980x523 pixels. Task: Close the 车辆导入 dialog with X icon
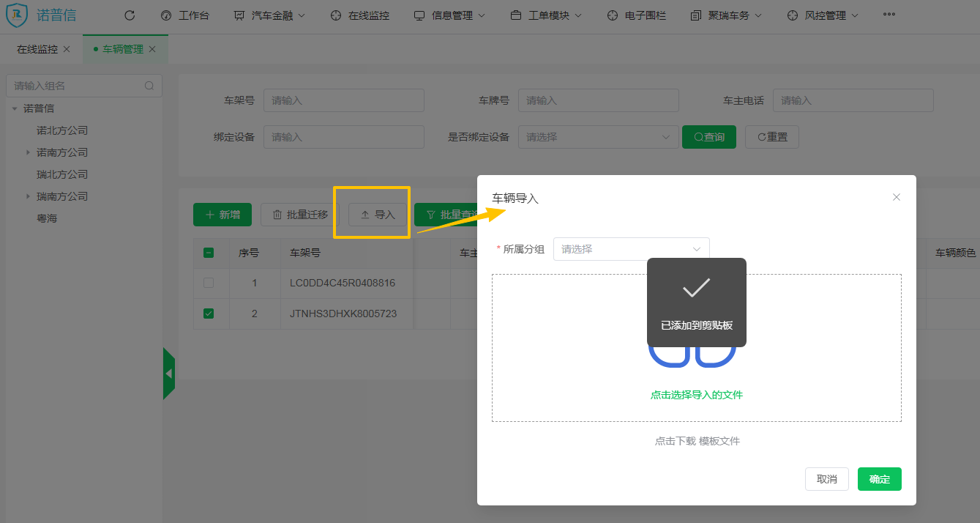click(x=897, y=197)
